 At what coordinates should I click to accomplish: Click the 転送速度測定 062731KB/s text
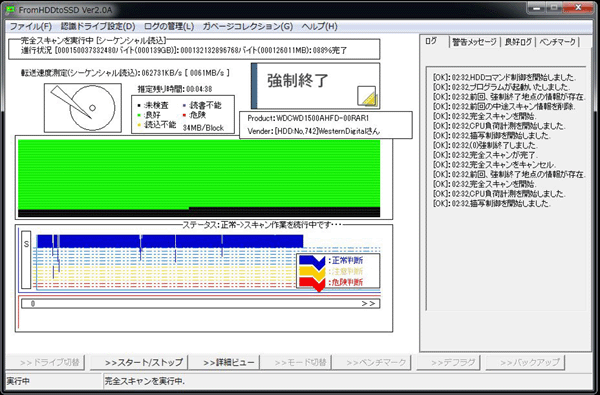click(125, 73)
